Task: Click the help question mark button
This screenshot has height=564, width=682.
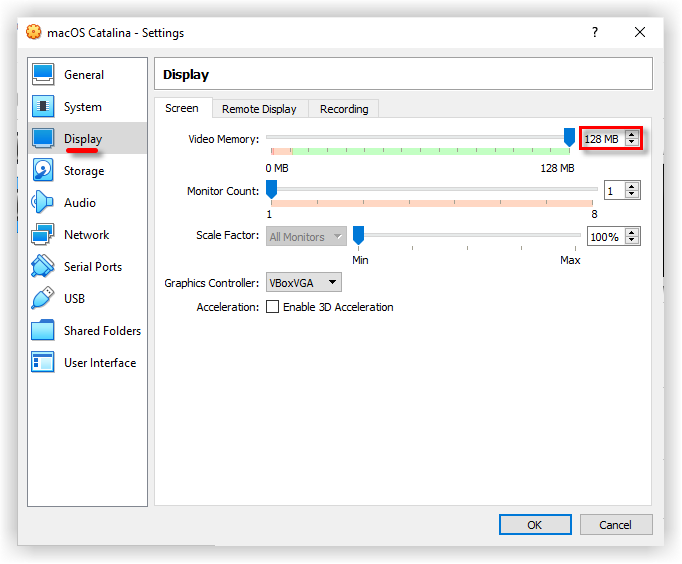Action: [x=595, y=32]
